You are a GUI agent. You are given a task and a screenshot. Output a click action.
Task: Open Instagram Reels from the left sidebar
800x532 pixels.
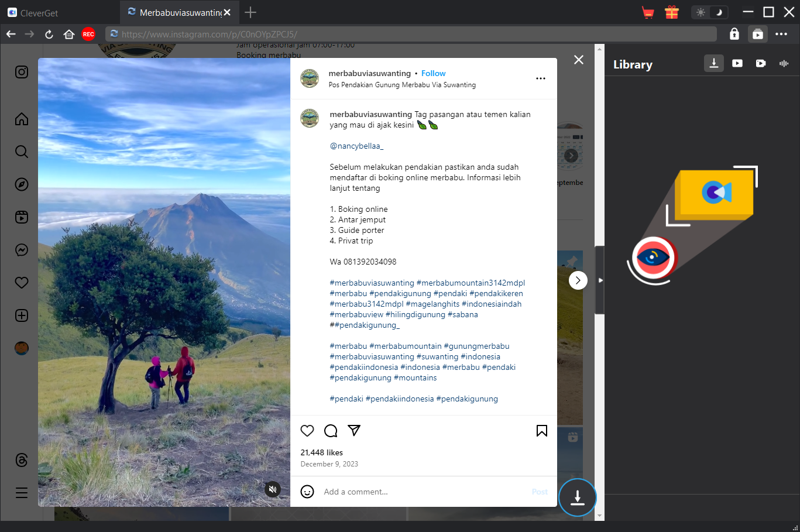tap(22, 217)
